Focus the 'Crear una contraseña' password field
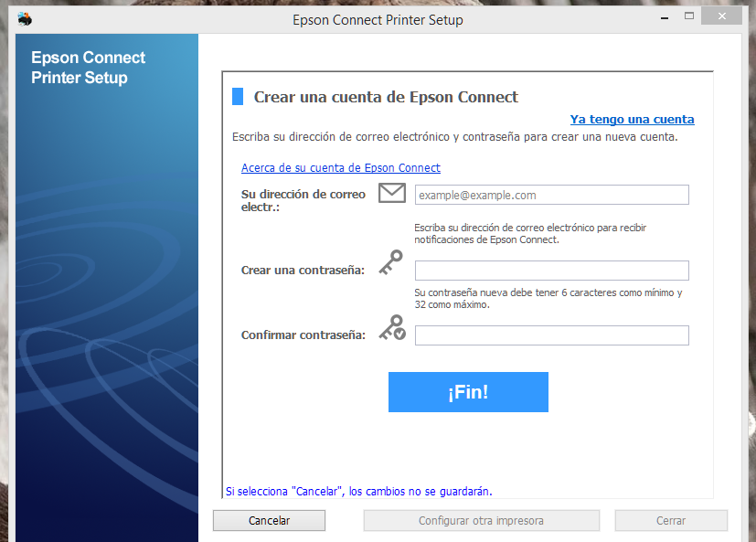756x542 pixels. click(x=551, y=271)
